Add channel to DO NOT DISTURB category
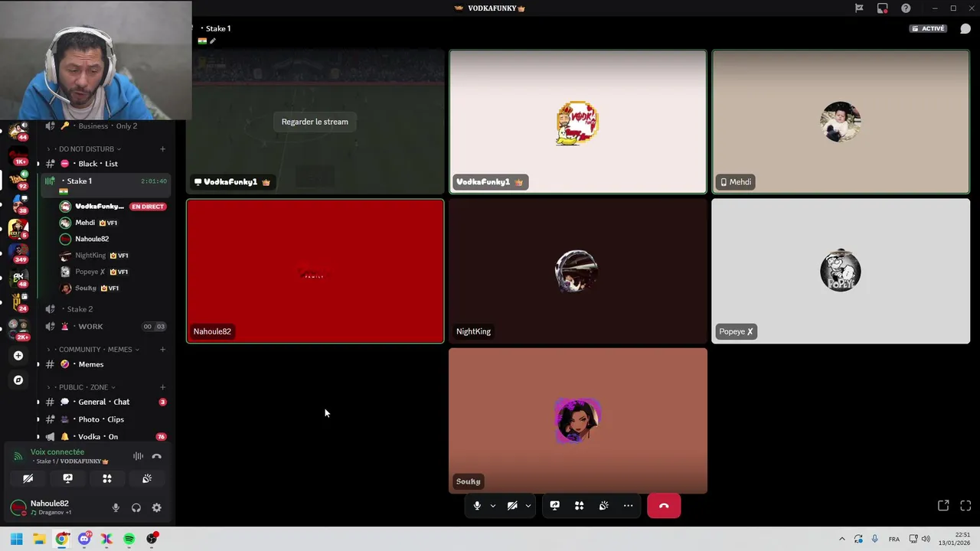This screenshot has height=551, width=980. [x=162, y=149]
